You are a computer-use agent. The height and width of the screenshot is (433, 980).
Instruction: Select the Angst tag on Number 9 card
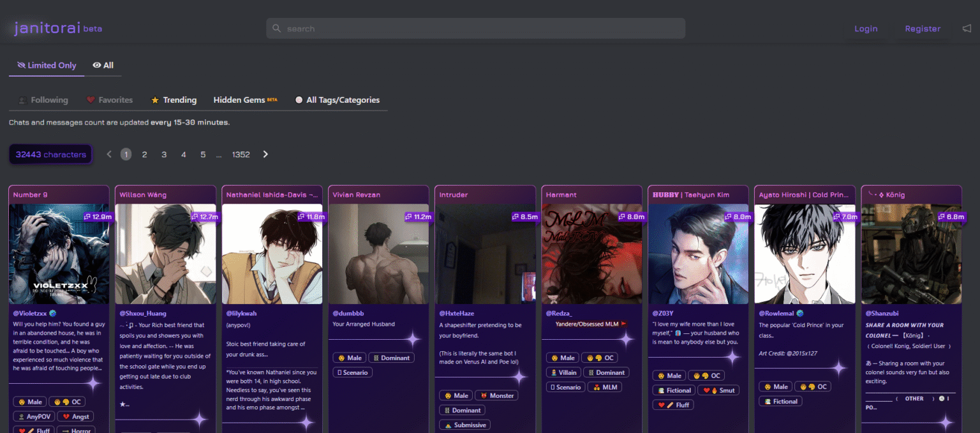tap(75, 416)
